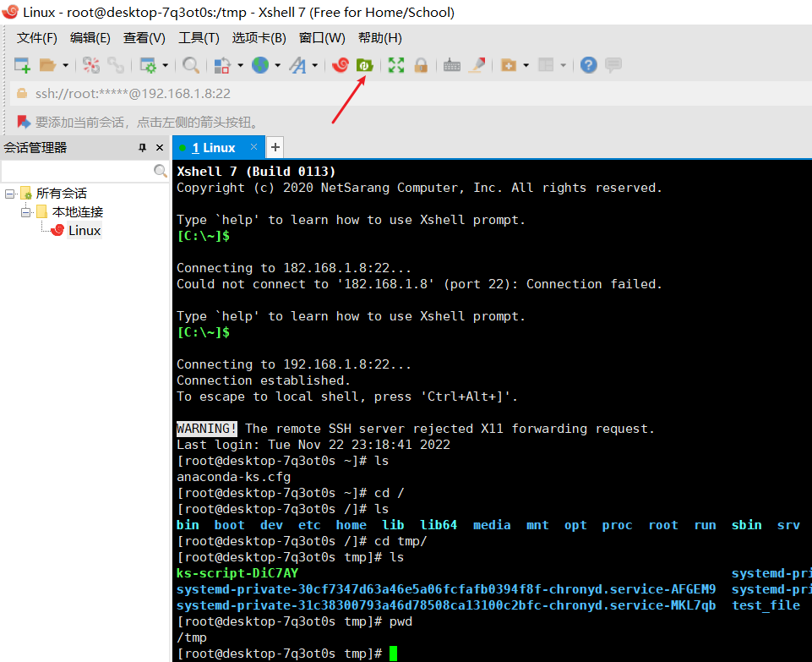Click ks-script-DiC7AY in terminal output
The width and height of the screenshot is (812, 662).
pos(237,573)
